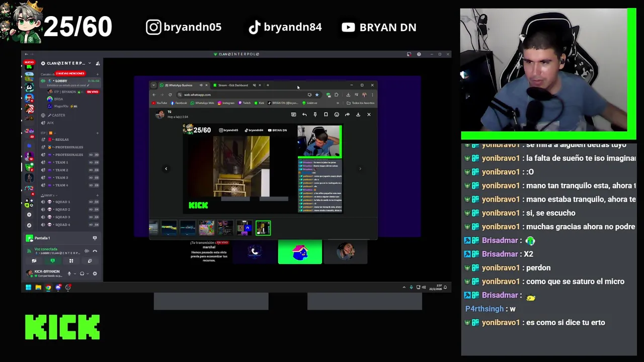This screenshot has width=644, height=362.
Task: Open the soundboard in voice panel
Action: (x=90, y=260)
